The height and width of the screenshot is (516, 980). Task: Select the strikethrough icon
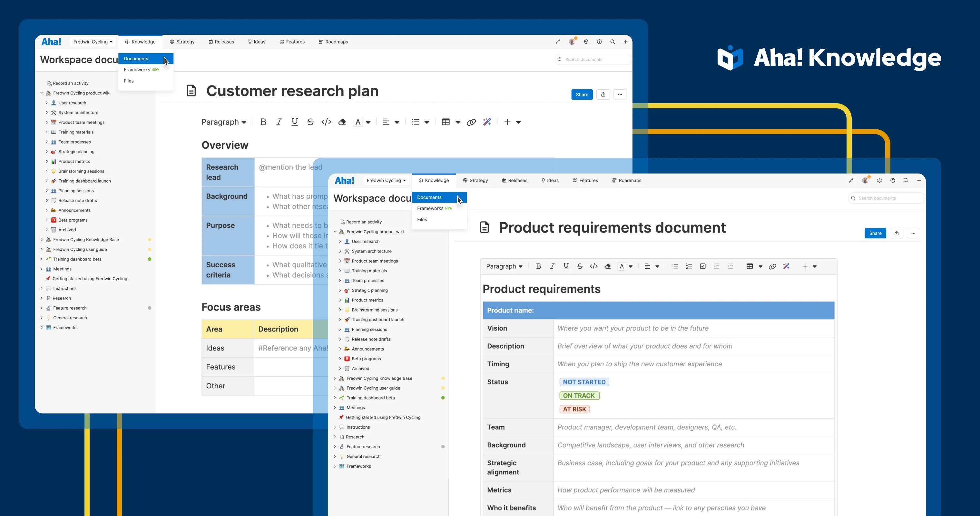(x=310, y=122)
